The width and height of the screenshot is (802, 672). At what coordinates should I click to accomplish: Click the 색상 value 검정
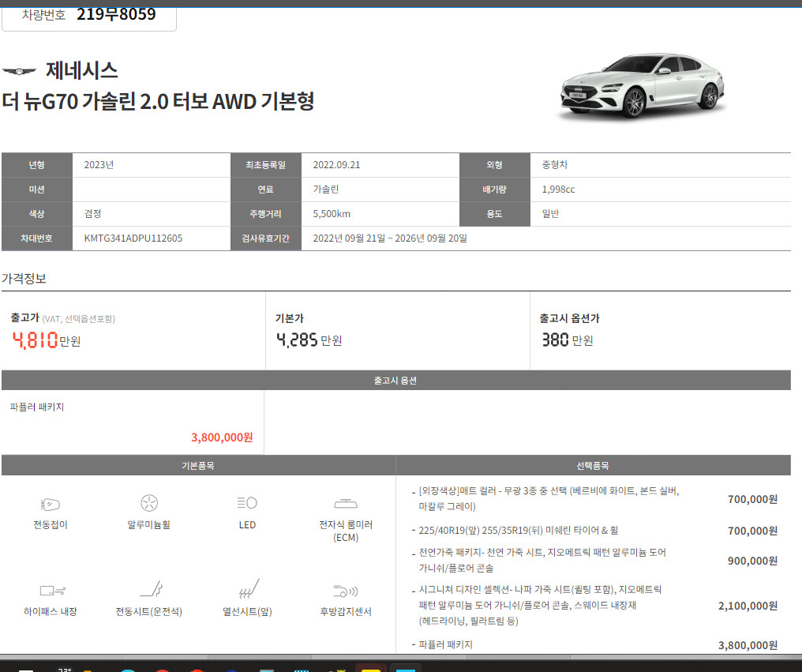point(92,214)
